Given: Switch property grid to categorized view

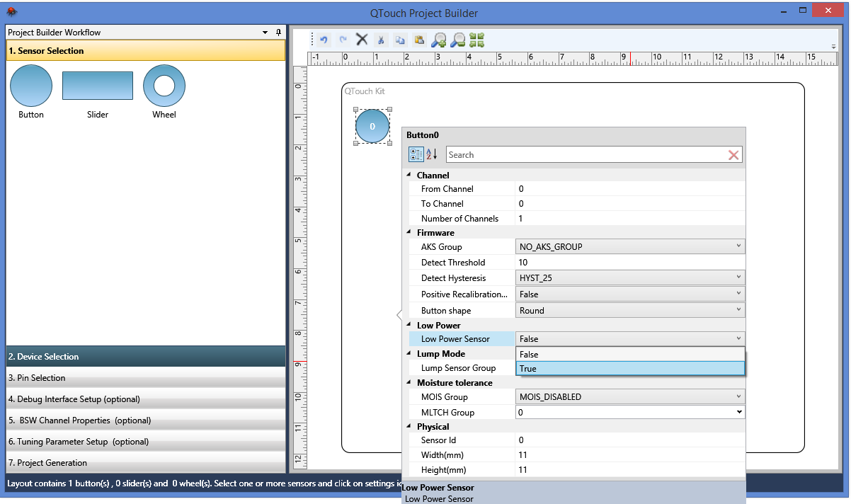Looking at the screenshot, I should pyautogui.click(x=416, y=154).
